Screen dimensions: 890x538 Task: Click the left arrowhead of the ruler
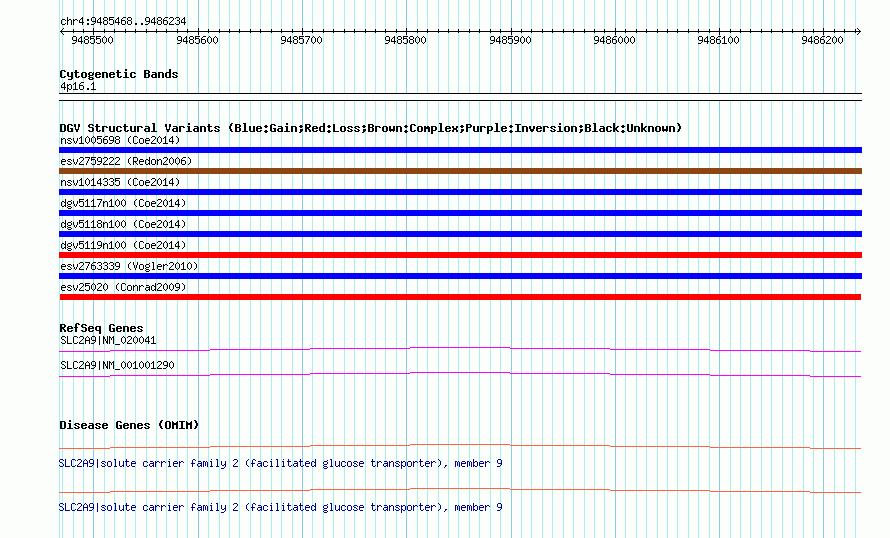(62, 31)
